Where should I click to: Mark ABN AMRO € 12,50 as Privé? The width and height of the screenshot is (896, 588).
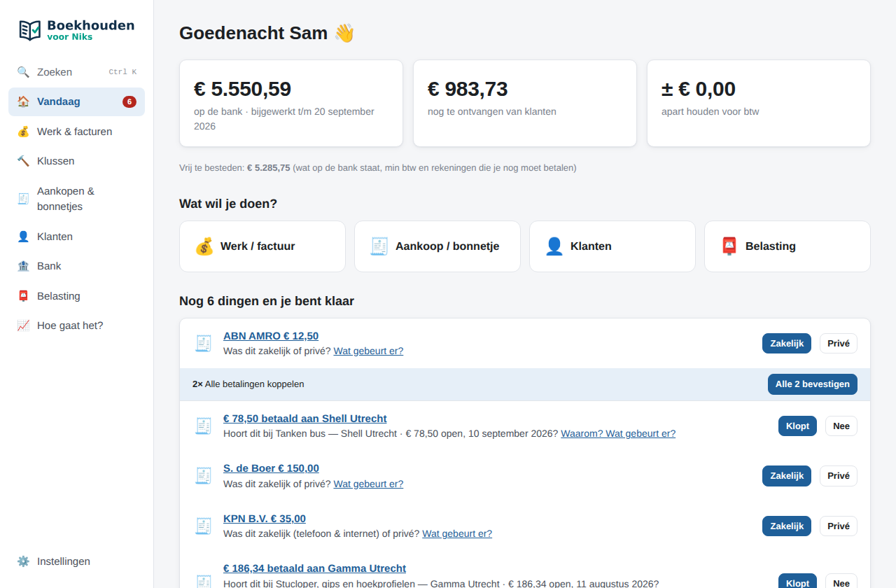coord(839,344)
